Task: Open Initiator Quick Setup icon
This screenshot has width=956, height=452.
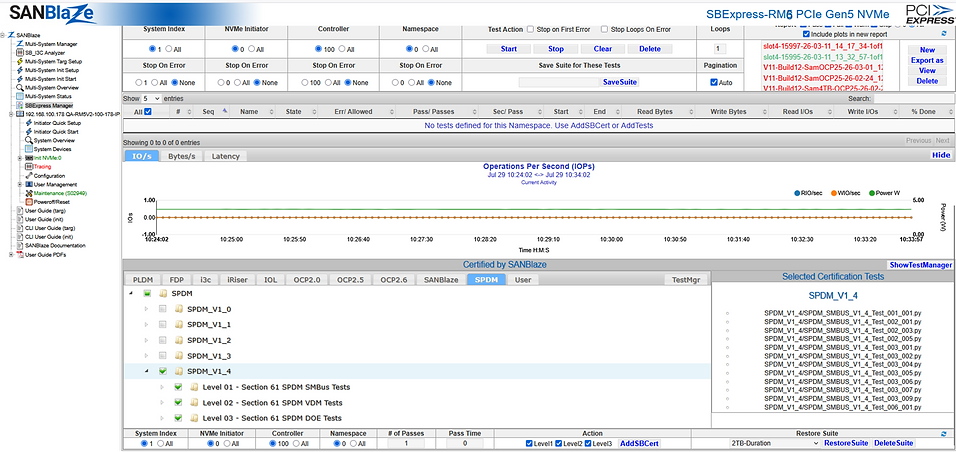Action: [x=29, y=123]
